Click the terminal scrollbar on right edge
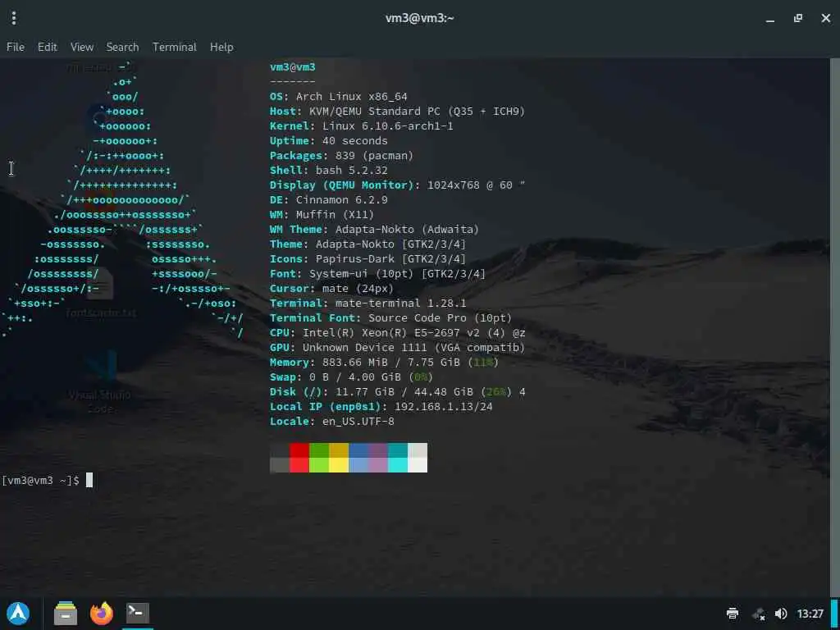 tap(834, 326)
